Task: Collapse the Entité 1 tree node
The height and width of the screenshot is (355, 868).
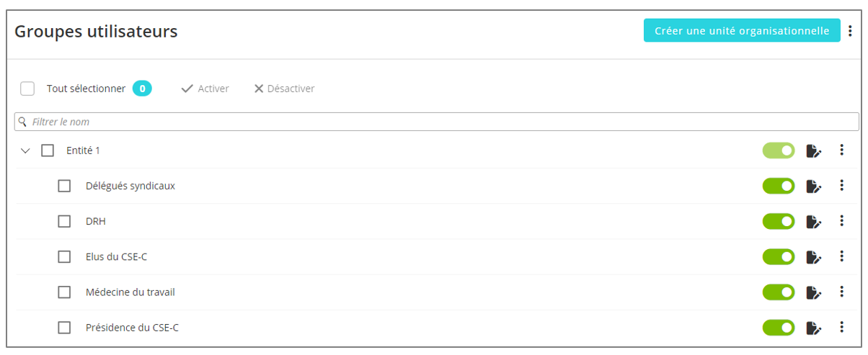Action: 26,150
